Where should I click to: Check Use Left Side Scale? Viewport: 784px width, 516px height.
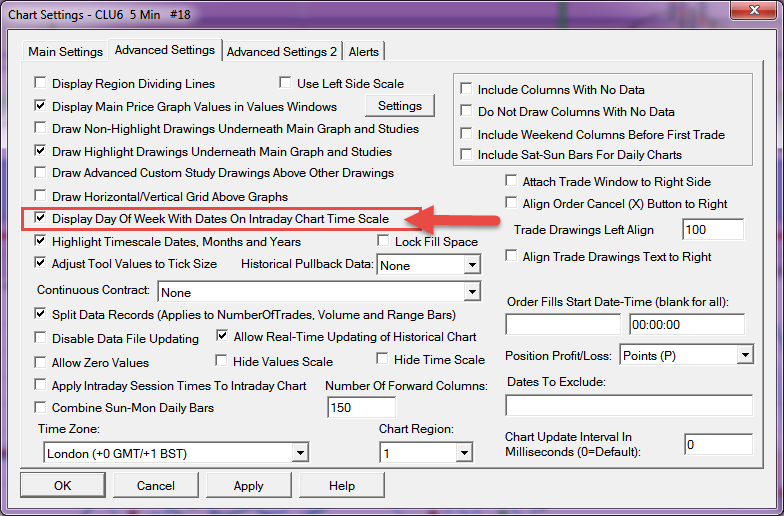click(285, 82)
